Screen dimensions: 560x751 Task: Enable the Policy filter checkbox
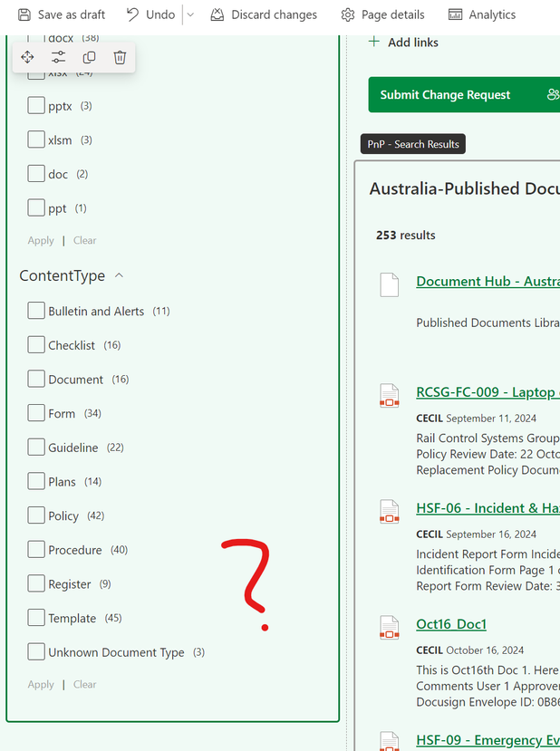click(36, 515)
